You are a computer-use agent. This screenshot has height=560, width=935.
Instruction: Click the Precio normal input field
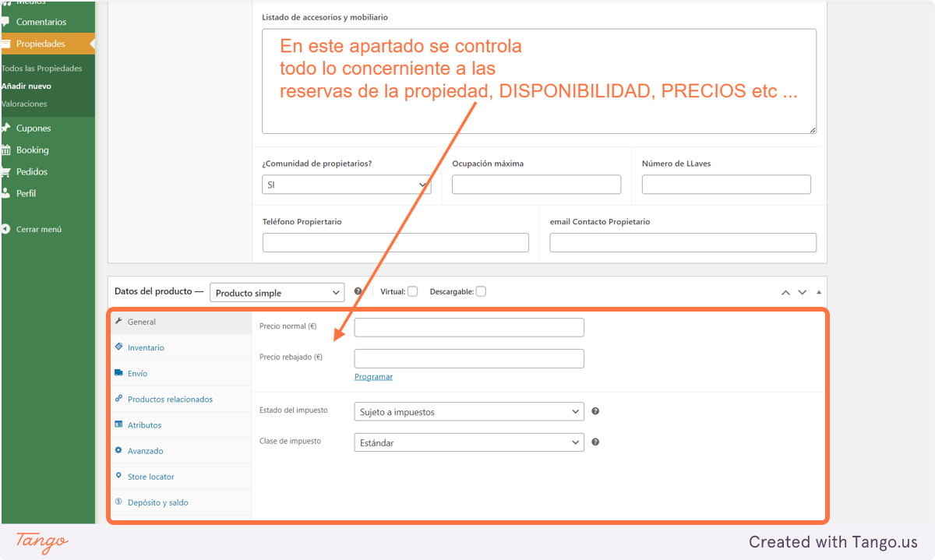coord(469,327)
